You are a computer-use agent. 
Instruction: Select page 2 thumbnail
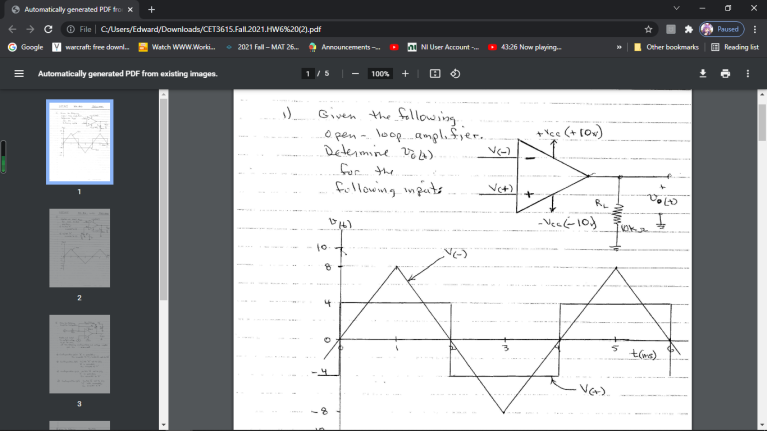[x=79, y=248]
